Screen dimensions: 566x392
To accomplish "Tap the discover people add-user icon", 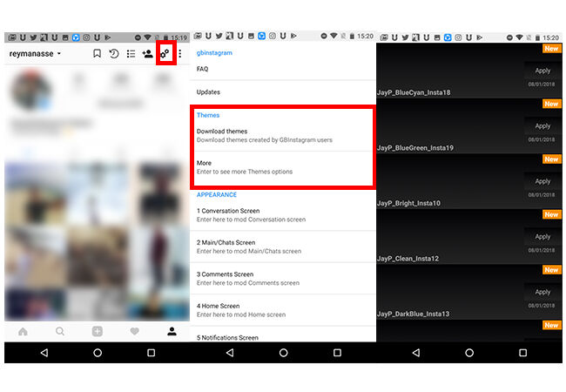I will click(x=147, y=54).
